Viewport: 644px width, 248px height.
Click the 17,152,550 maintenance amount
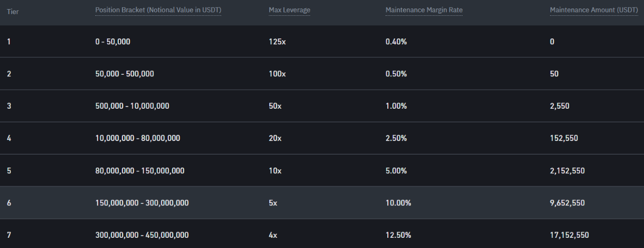569,235
